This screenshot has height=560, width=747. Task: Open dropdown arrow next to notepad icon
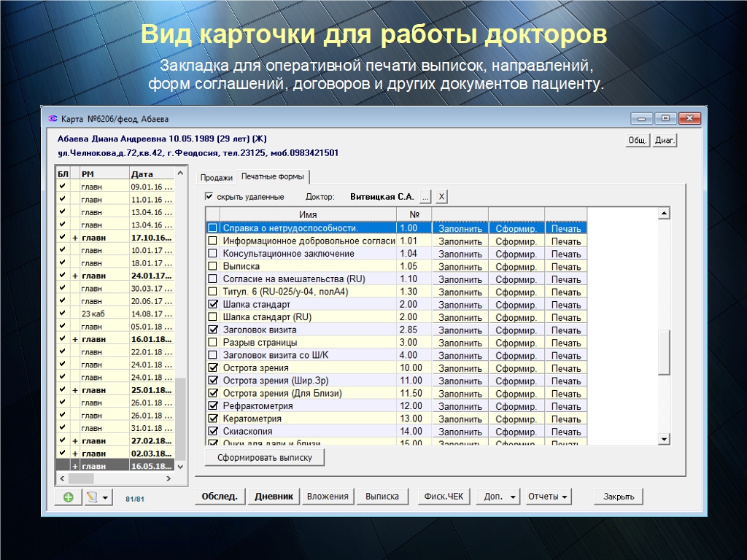click(106, 497)
